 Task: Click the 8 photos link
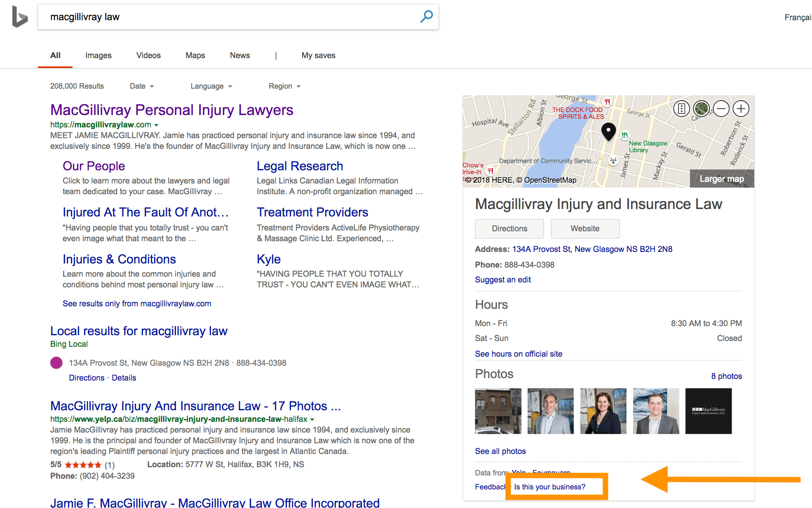[x=726, y=376]
